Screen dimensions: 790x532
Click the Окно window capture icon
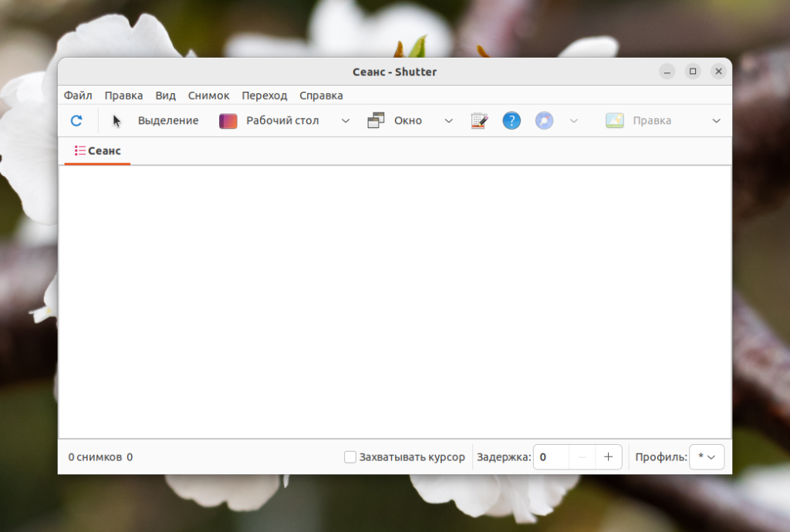coord(376,121)
